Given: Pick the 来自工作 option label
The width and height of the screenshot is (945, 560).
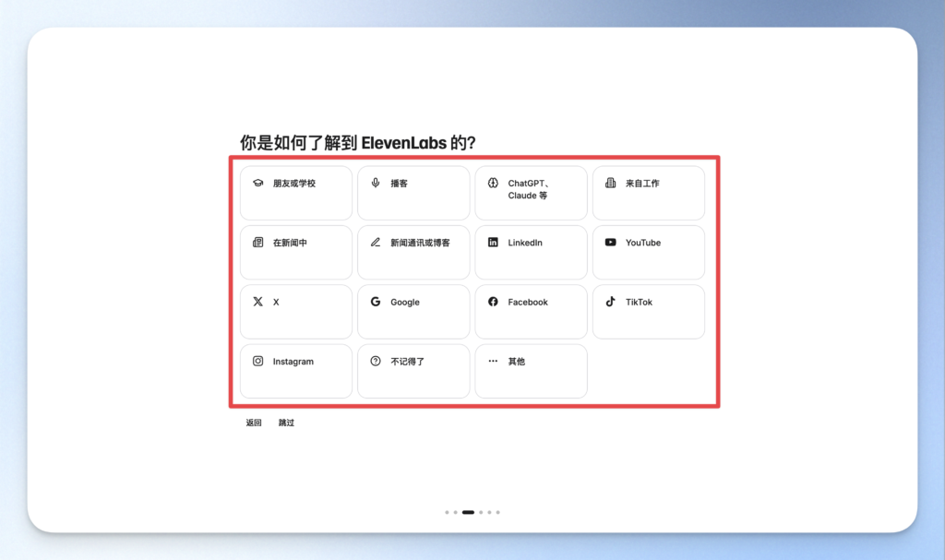Looking at the screenshot, I should [x=642, y=184].
